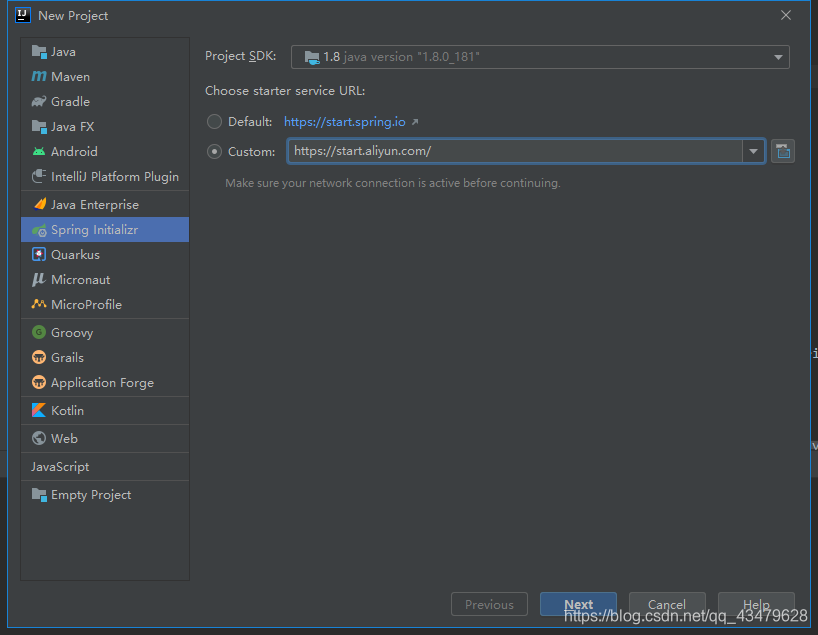Close the New Project dialog
Screen dimensions: 818x635
786,16
